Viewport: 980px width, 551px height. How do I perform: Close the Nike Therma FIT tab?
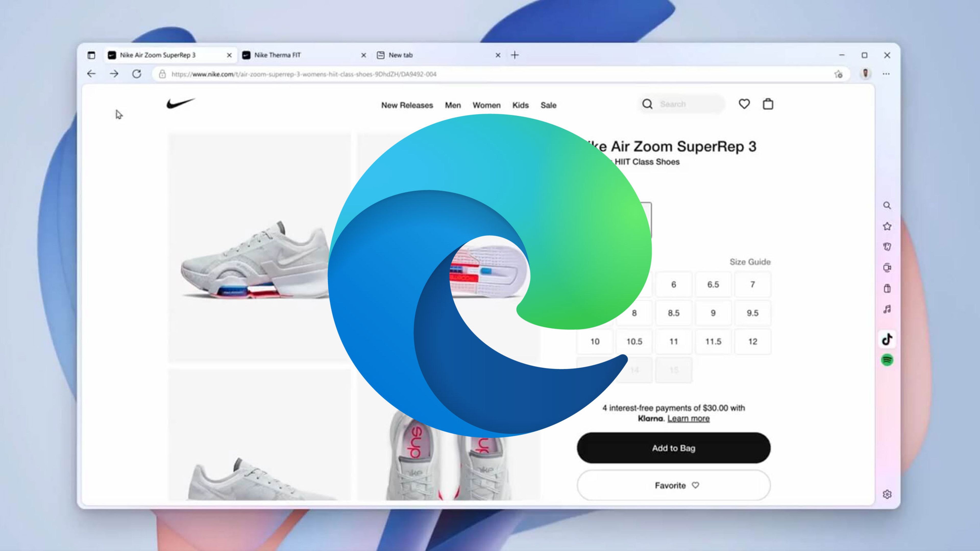364,55
